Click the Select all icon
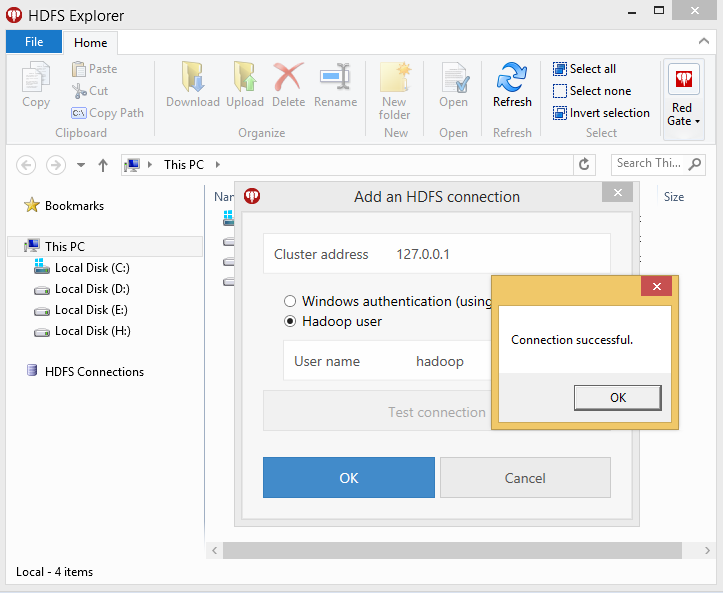Screen dimensions: 723x593 pos(560,69)
